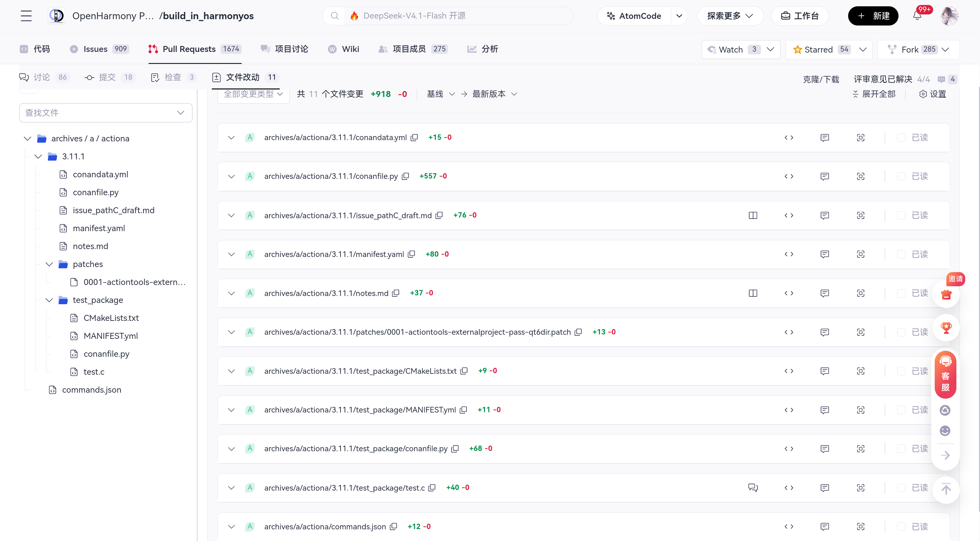The width and height of the screenshot is (980, 541).
Task: Switch to the Issues tab
Action: tap(99, 49)
